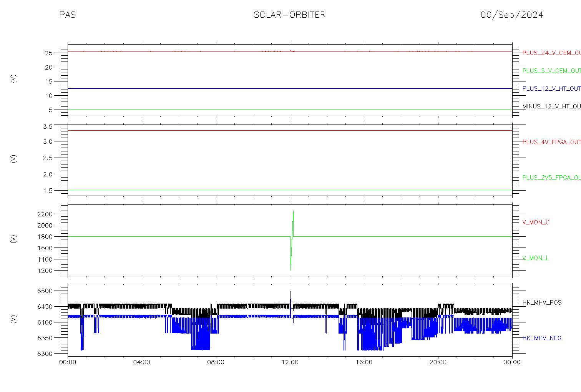Image resolution: width=581 pixels, height=392 pixels.
Task: Select the V_MON_L legend label
Action: (x=535, y=258)
